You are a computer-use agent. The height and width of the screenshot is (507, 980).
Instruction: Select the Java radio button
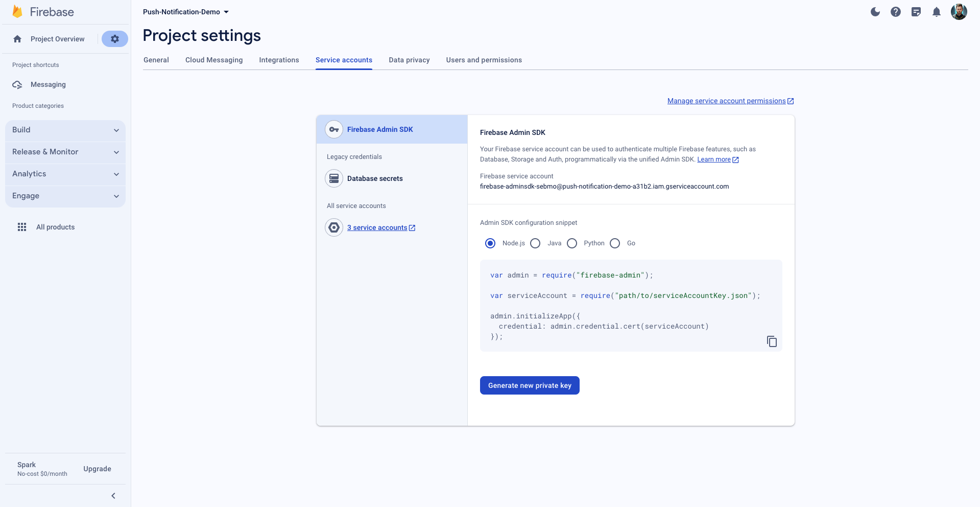click(535, 243)
